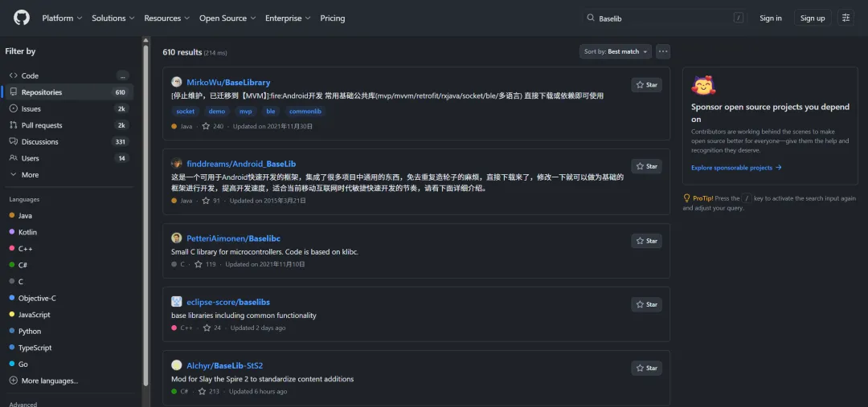Click star count 240 on BaseLibrary
The width and height of the screenshot is (868, 407).
213,126
